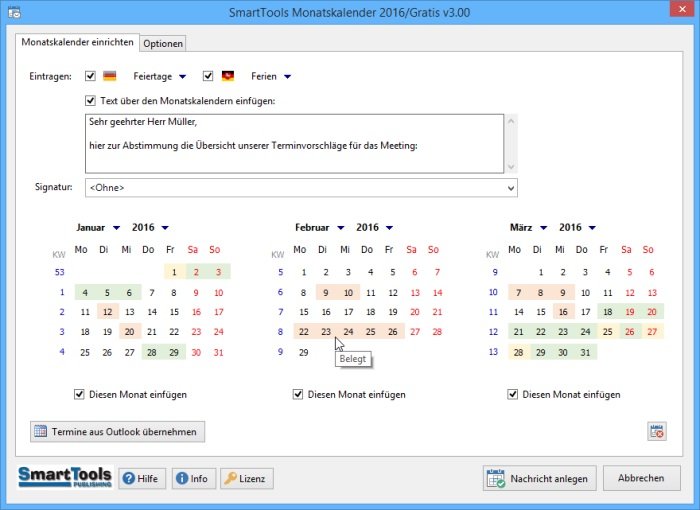Select March 16 highlighted day

click(563, 312)
